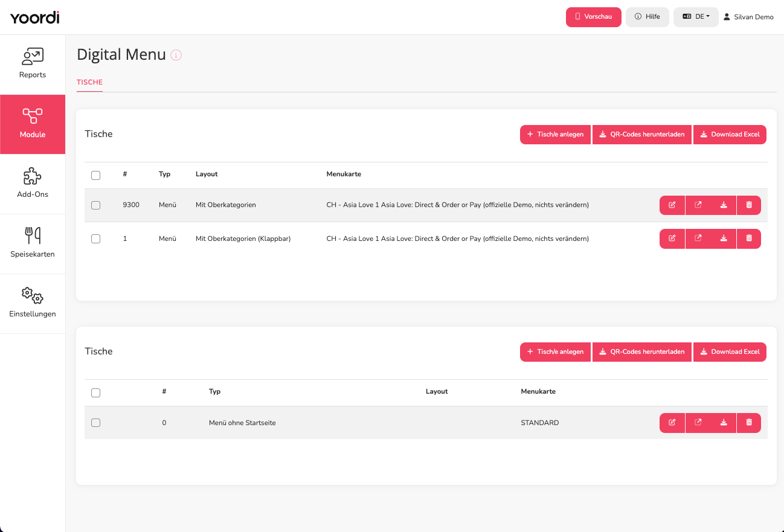This screenshot has height=532, width=784.
Task: Click first QR-Codes herunterladen button
Action: click(x=642, y=134)
